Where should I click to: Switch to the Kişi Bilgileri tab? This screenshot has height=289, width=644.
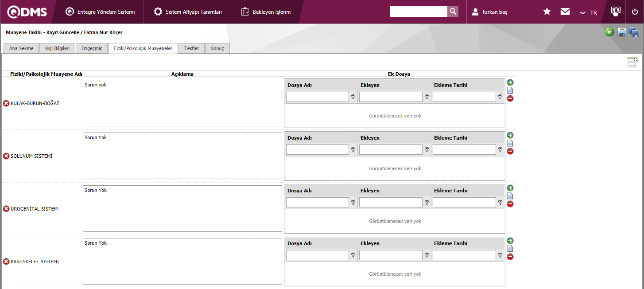pos(57,48)
